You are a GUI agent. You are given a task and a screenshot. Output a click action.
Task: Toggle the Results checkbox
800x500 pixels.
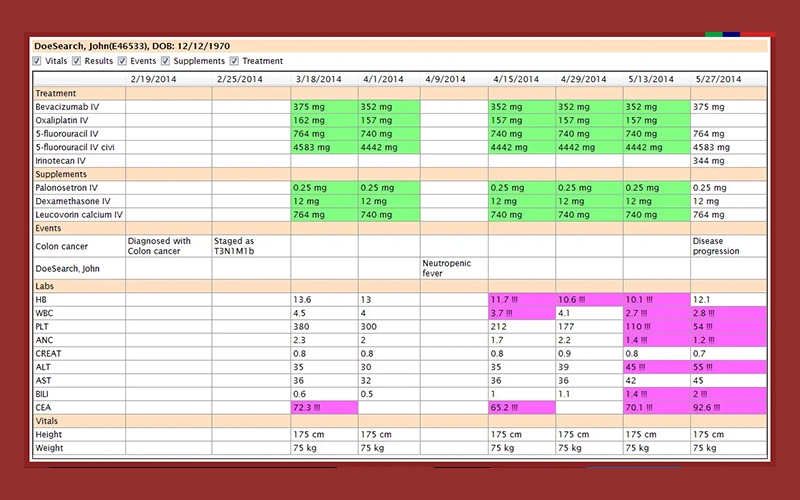(x=77, y=61)
